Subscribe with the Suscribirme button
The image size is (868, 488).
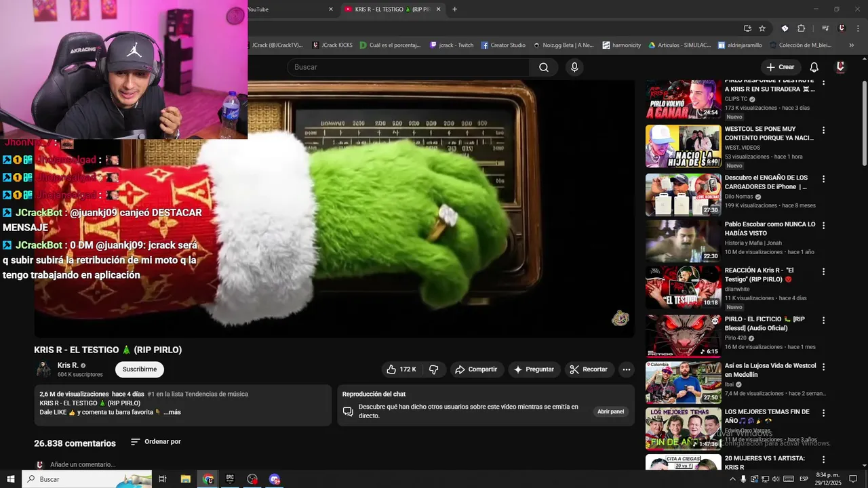(140, 369)
